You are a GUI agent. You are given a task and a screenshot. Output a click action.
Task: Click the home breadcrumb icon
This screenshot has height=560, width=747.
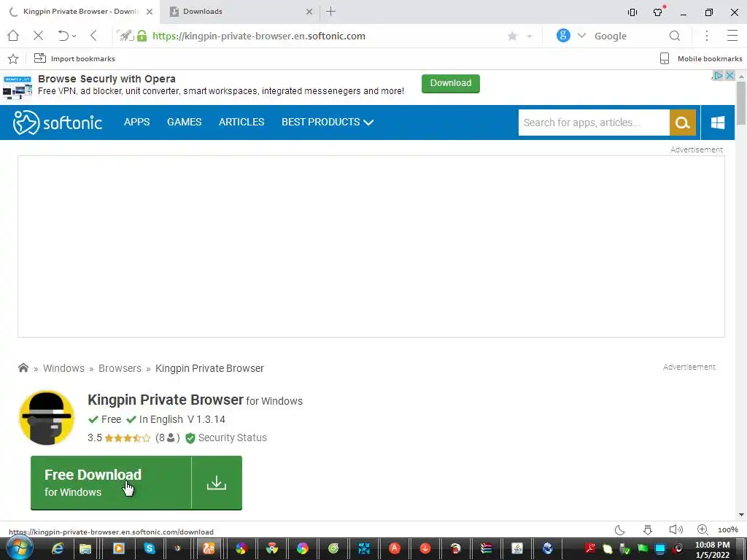coord(23,367)
